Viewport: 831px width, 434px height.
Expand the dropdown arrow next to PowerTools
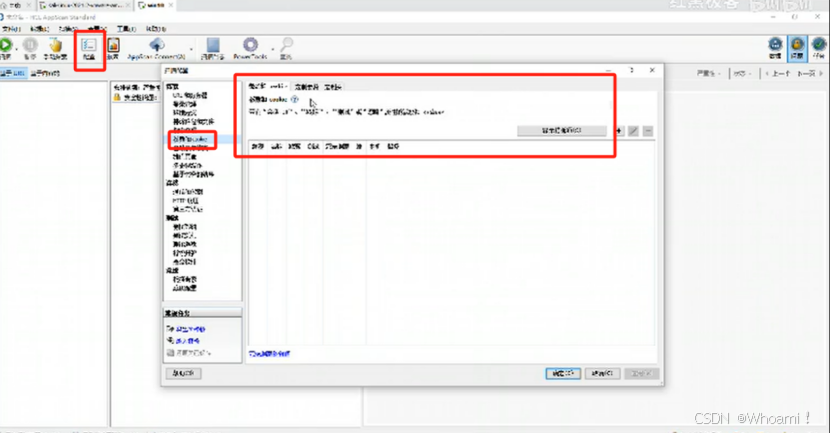point(272,49)
